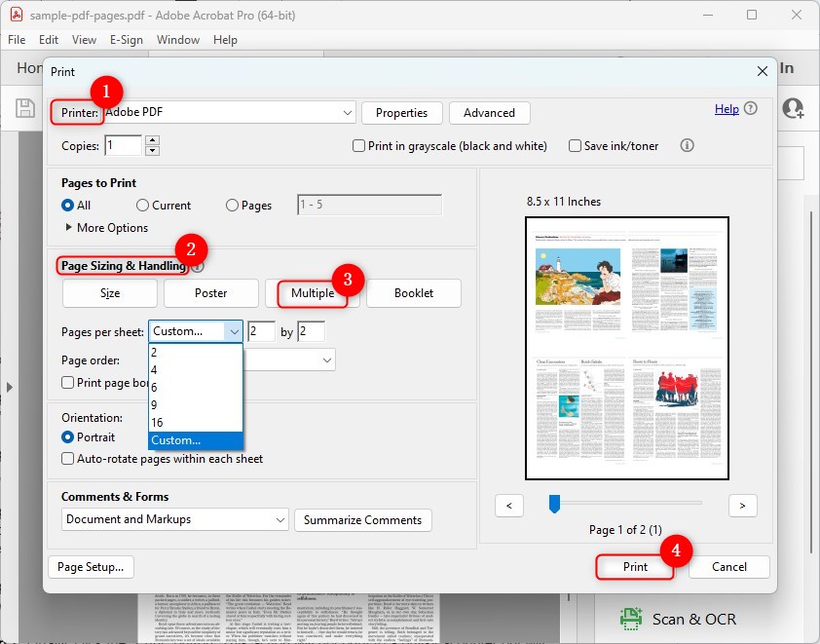
Task: Click the preview page slider handle
Action: click(x=554, y=505)
